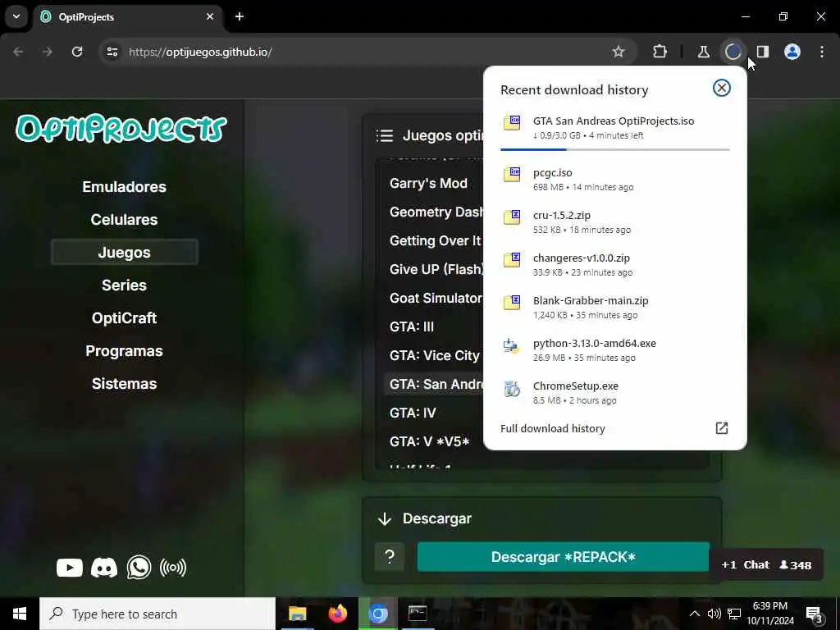Open a new browser tab
This screenshot has width=840, height=630.
(x=240, y=16)
